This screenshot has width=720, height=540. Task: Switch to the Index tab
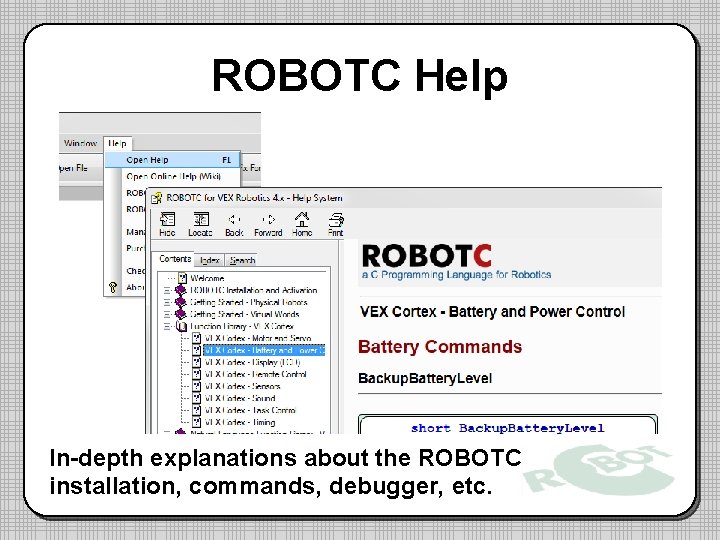click(x=210, y=260)
